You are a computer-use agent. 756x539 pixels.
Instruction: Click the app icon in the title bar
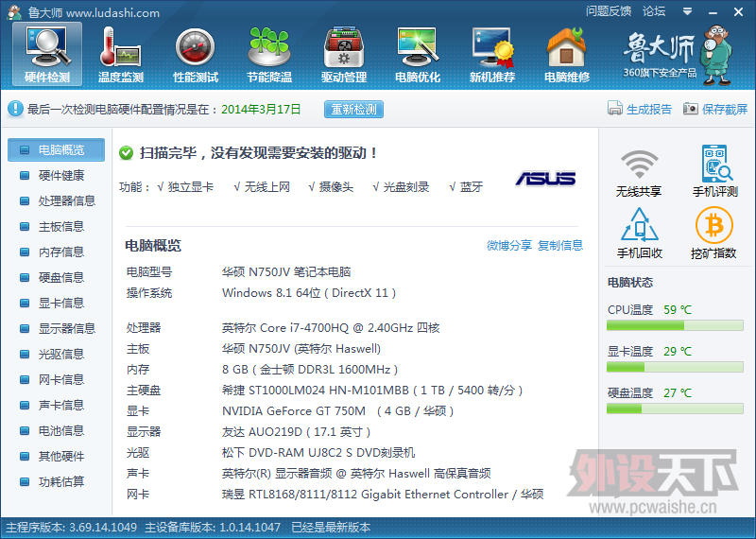[x=14, y=12]
